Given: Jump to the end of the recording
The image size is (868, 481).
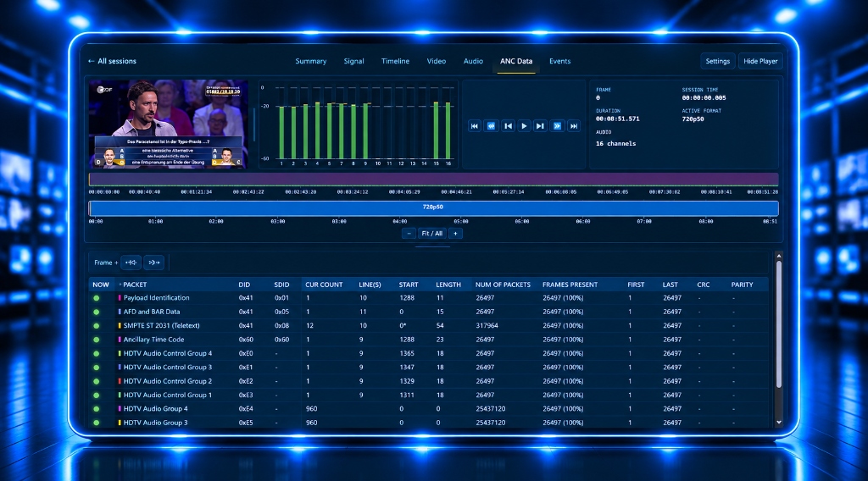Looking at the screenshot, I should point(574,126).
